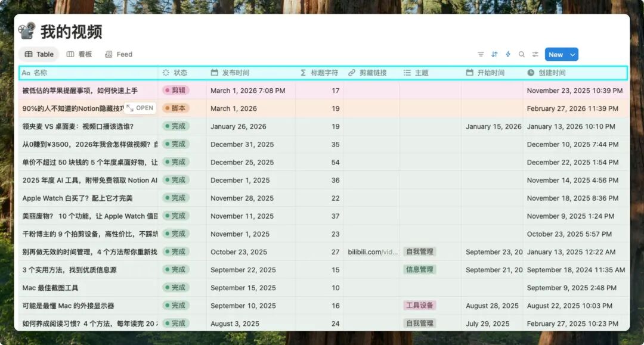The height and width of the screenshot is (345, 644).
Task: Open the search magnifier icon
Action: pos(522,54)
